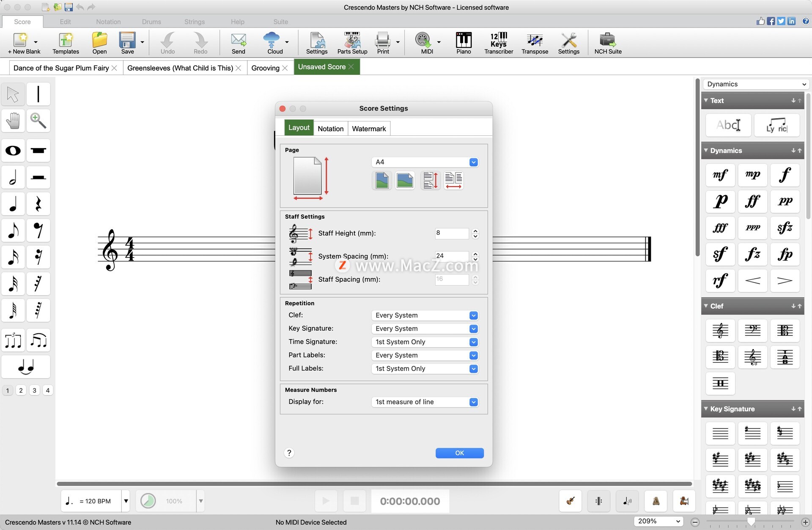
Task: Switch to the Notation settings tab
Action: (331, 129)
